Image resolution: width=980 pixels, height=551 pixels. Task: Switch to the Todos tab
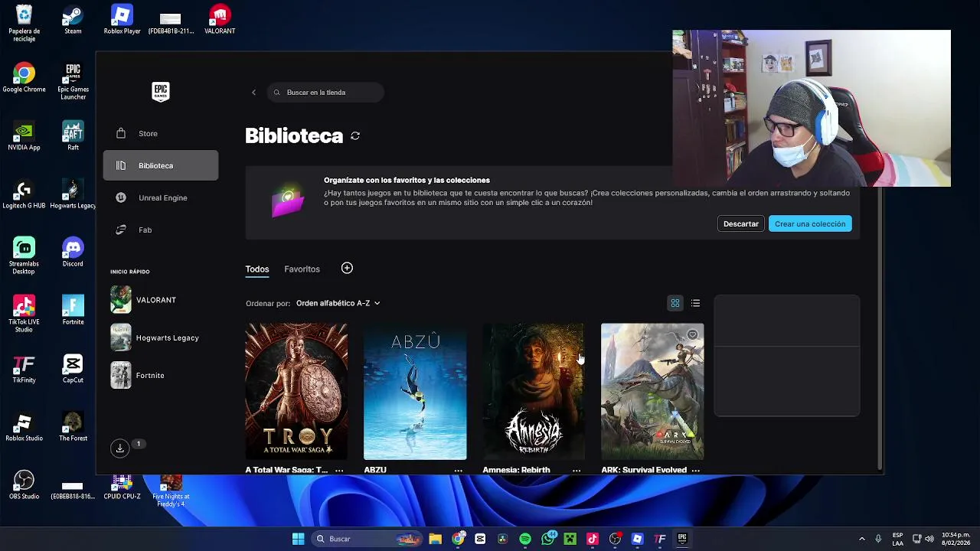(x=257, y=269)
